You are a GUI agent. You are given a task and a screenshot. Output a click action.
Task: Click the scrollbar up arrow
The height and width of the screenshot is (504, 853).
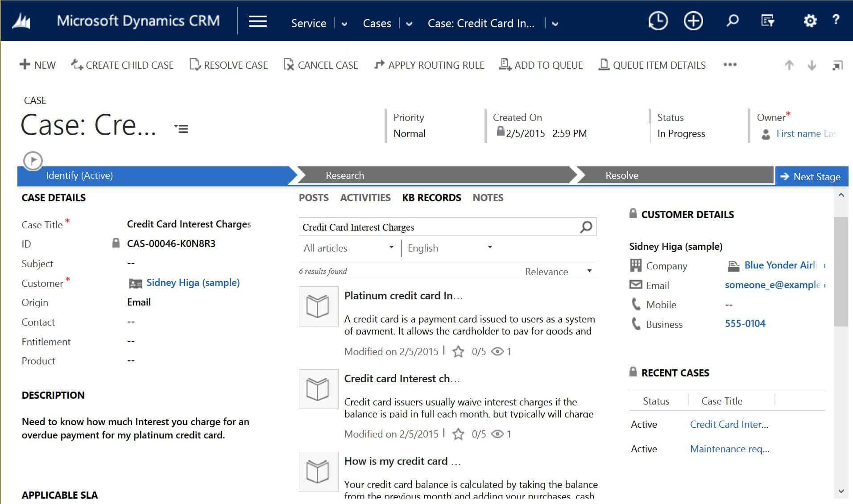841,195
